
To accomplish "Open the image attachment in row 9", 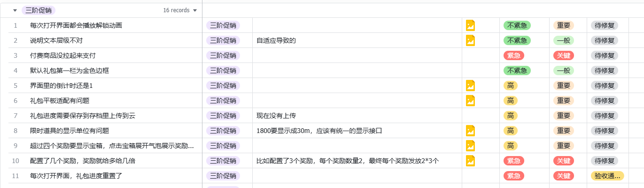I will 470,146.
